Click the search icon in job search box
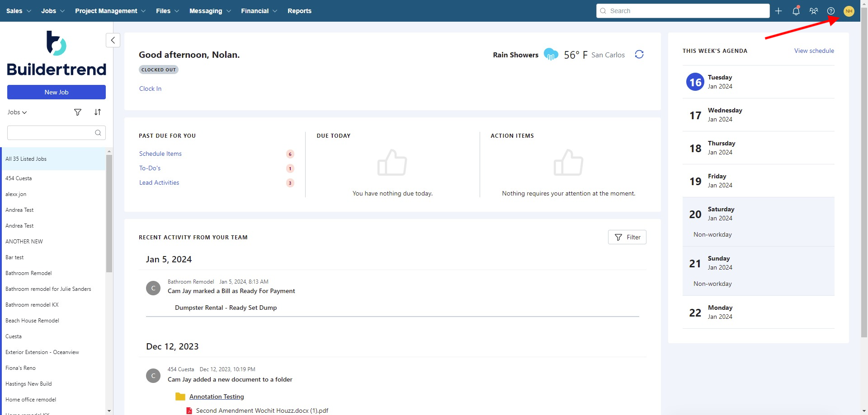Screen dimensions: 868x415 [x=98, y=133]
